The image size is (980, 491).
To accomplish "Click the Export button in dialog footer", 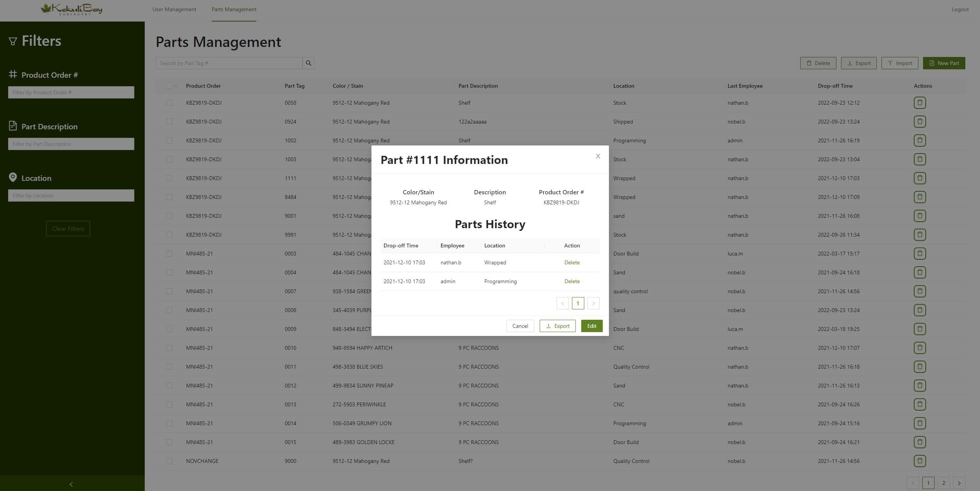I will pos(557,326).
